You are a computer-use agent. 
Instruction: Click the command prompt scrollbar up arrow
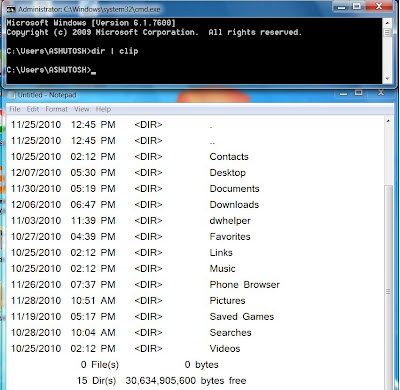coord(387,23)
